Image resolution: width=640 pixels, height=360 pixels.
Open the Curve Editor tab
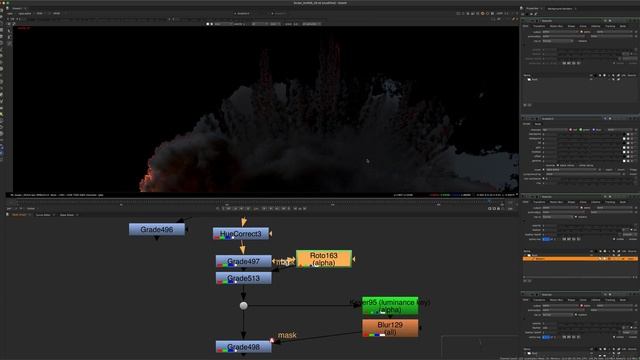point(43,215)
